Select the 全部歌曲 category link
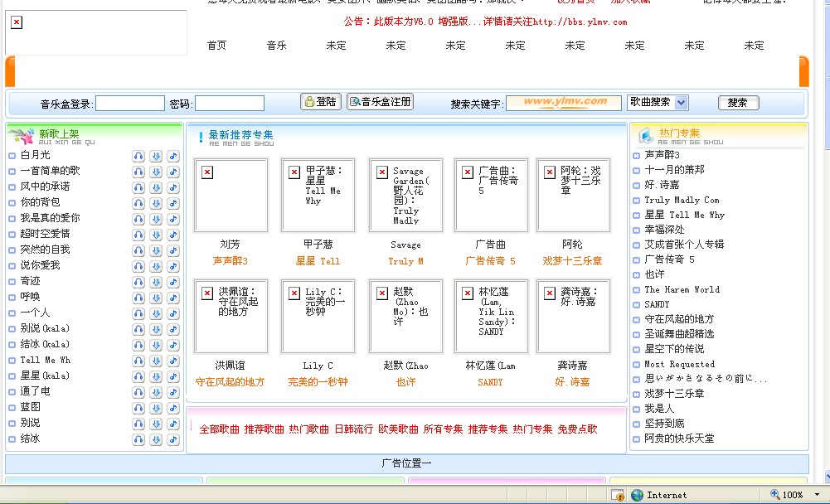The height and width of the screenshot is (504, 830). click(219, 429)
